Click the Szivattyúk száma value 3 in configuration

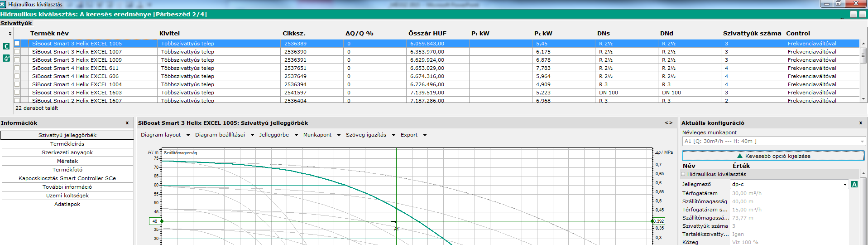pos(734,226)
